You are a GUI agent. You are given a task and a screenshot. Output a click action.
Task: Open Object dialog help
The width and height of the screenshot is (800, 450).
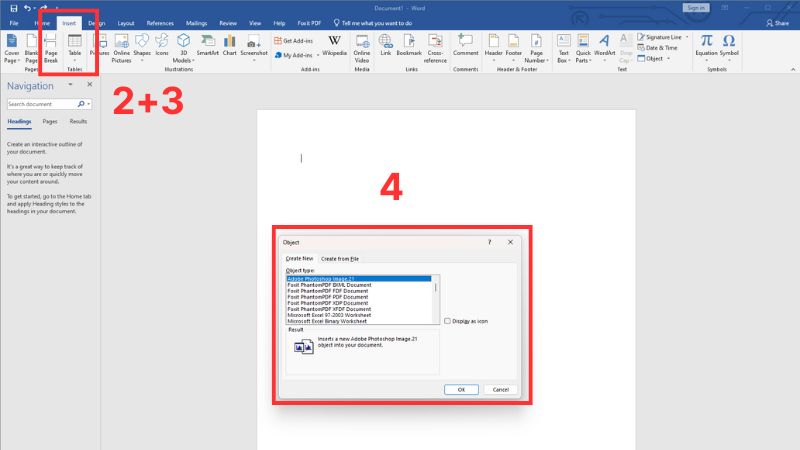pos(489,242)
